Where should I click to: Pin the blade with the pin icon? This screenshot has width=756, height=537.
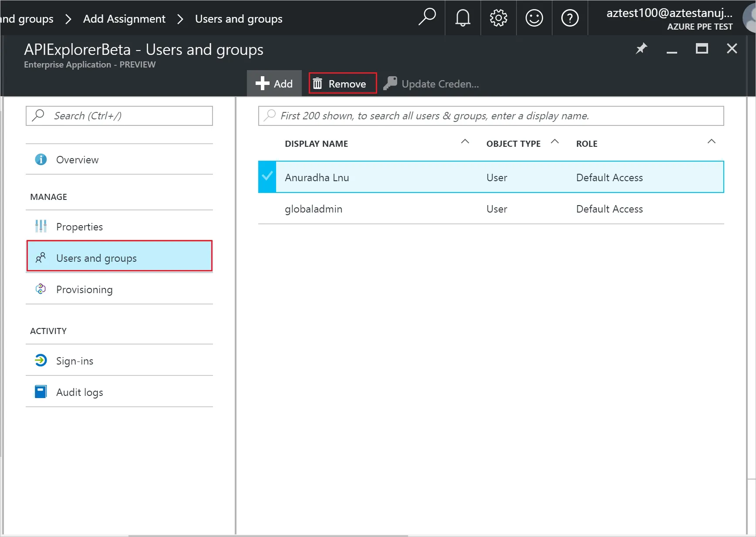click(x=641, y=48)
